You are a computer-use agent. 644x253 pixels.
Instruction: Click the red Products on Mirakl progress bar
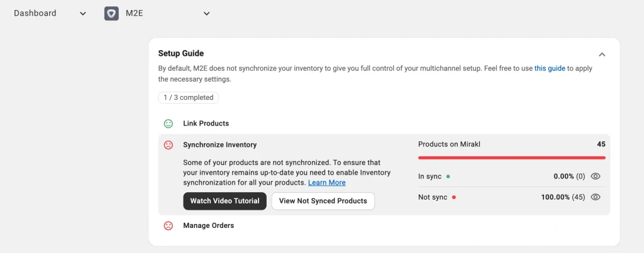pyautogui.click(x=511, y=158)
